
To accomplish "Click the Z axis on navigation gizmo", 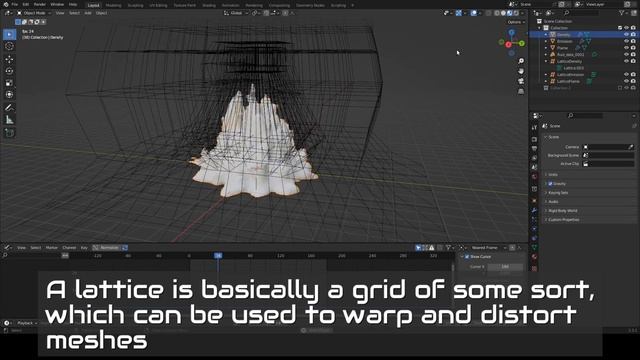I will tap(511, 32).
